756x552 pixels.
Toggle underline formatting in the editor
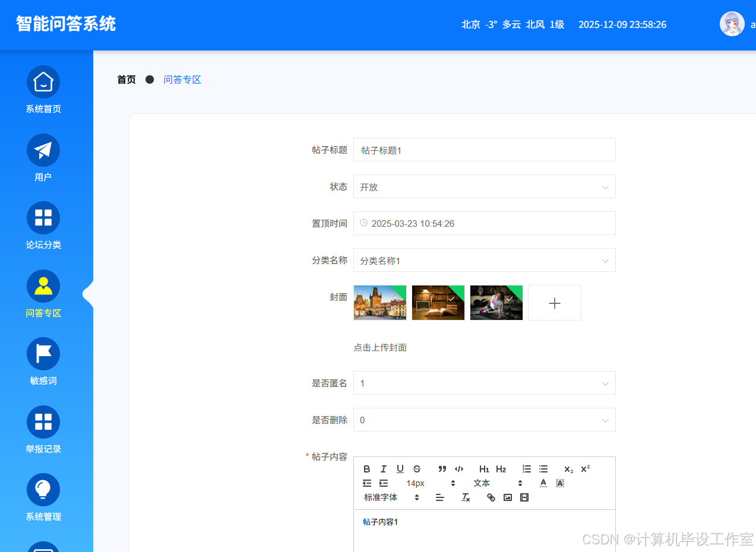400,469
